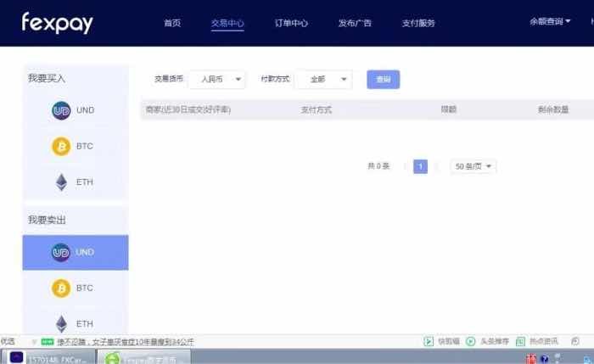Open 热点资讯 in the status bar
Screen dimensions: 594x364
tap(520, 341)
